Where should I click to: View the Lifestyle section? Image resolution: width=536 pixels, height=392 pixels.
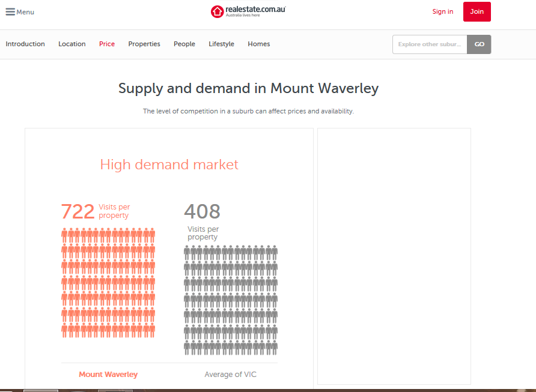coord(221,44)
